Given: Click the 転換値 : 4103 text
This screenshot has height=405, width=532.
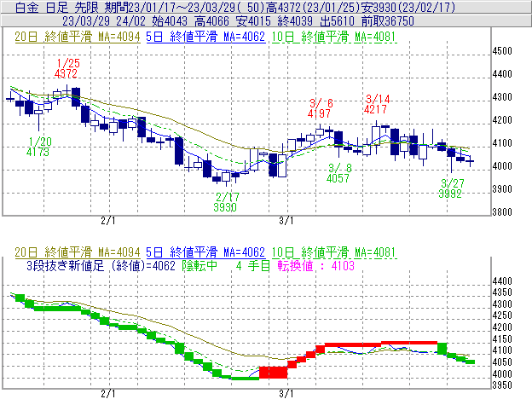Looking at the screenshot, I should [x=315, y=265].
